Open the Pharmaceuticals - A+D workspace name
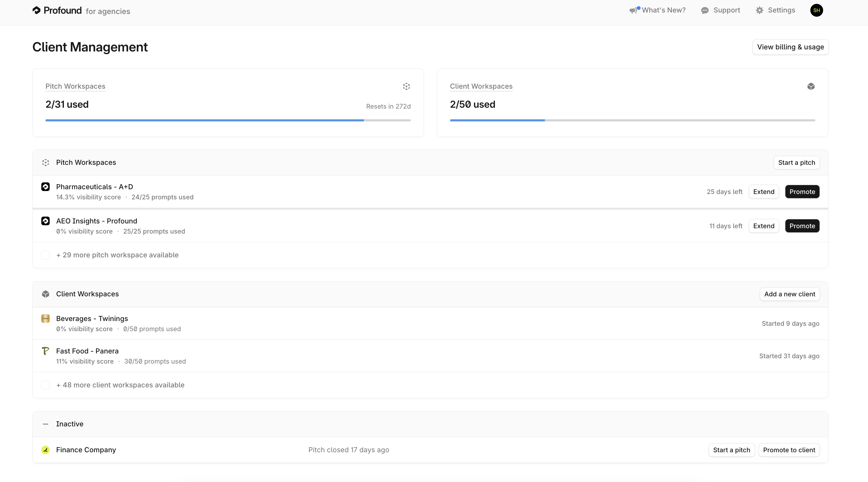The width and height of the screenshot is (868, 482). [94, 187]
